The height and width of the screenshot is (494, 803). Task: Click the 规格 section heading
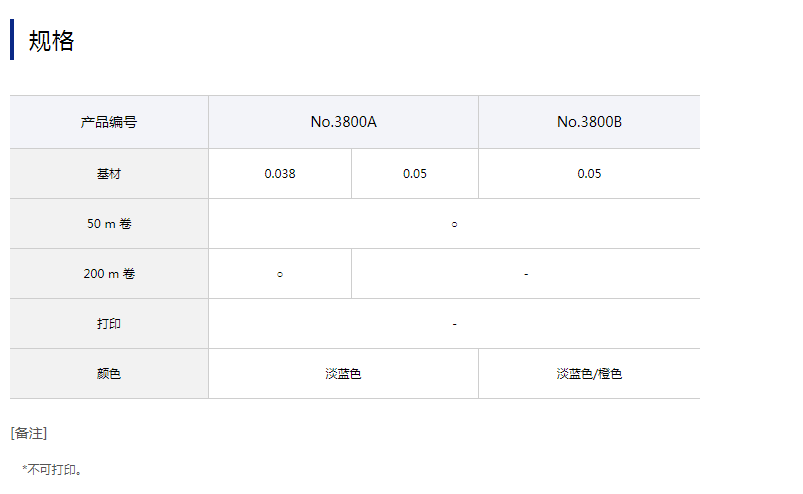52,41
